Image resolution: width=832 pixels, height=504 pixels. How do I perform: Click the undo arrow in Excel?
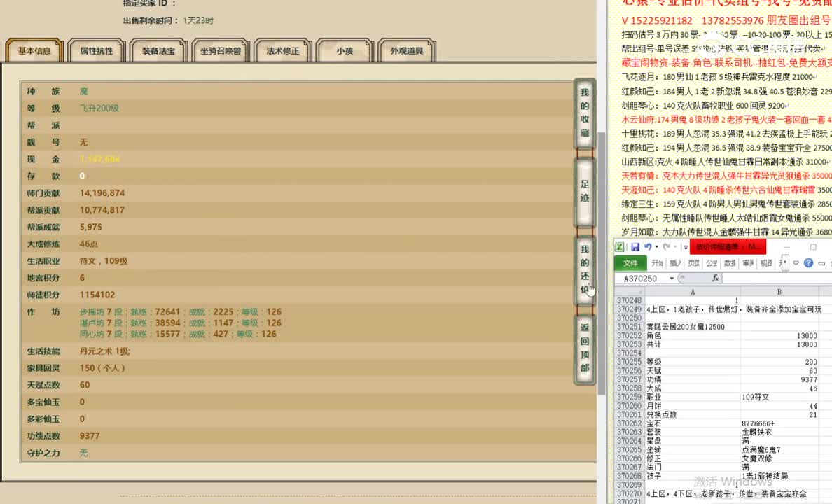click(x=648, y=247)
